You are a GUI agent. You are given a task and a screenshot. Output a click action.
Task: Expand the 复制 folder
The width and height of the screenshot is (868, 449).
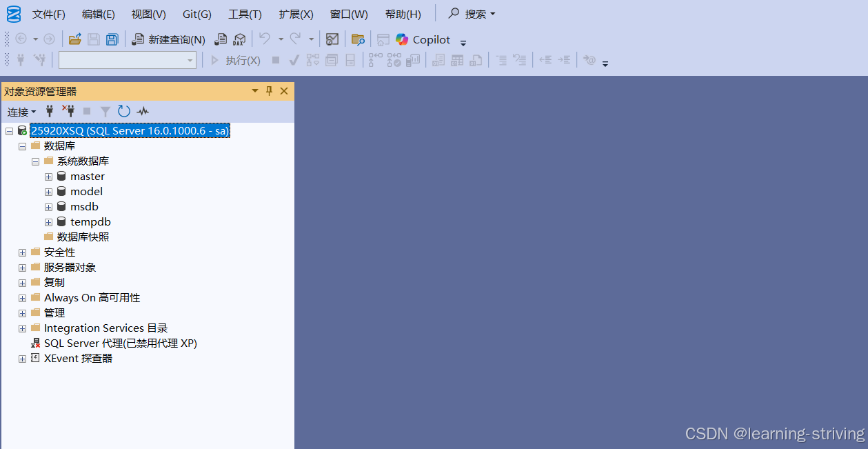[23, 283]
